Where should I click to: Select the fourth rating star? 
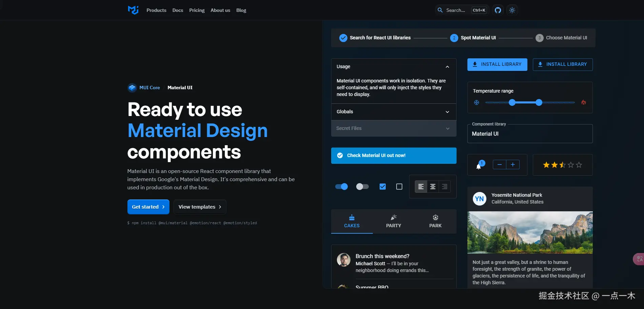click(571, 165)
